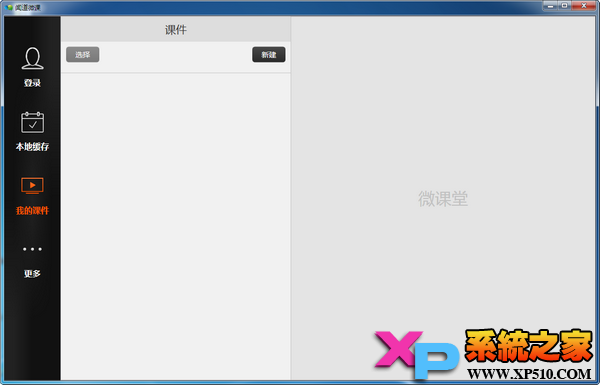
Task: Minimize the application window
Action: click(550, 6)
